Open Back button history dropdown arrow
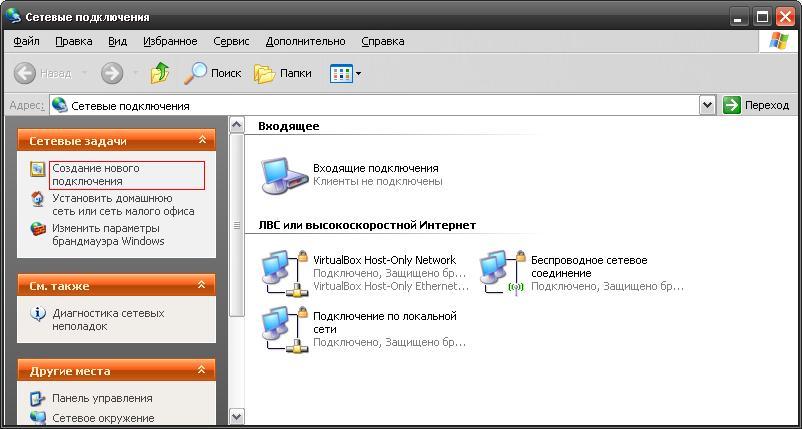 point(84,74)
